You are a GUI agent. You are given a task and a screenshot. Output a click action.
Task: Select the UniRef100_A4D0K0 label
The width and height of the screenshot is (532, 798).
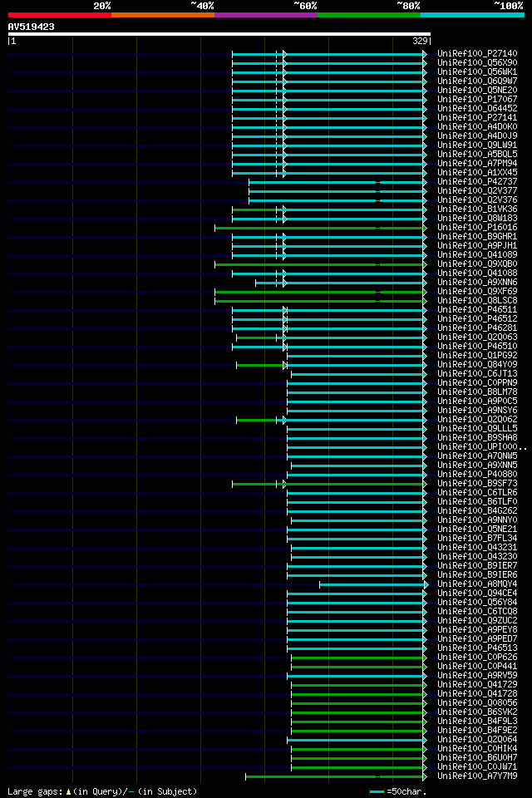(x=477, y=126)
